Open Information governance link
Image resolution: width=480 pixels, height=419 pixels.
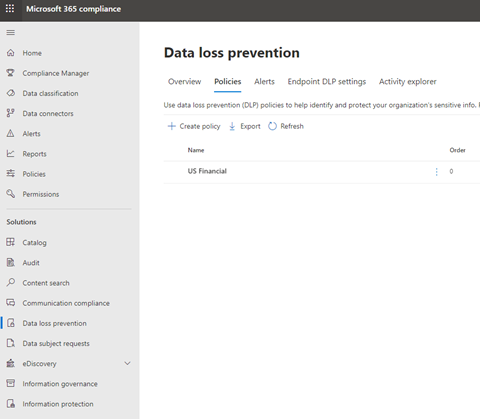60,384
